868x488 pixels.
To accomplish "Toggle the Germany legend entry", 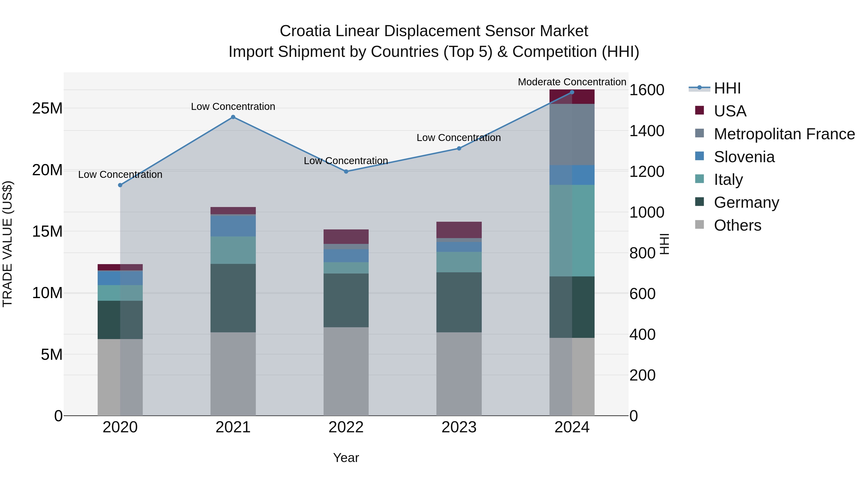I will pyautogui.click(x=737, y=202).
